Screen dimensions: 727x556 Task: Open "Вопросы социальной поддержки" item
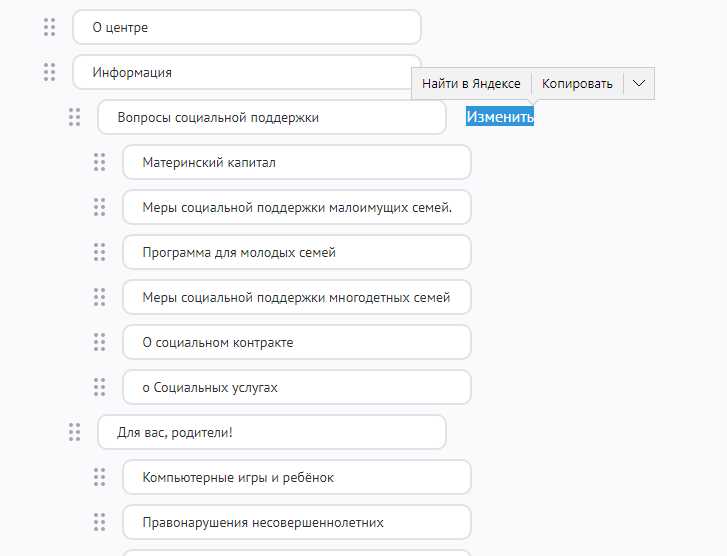coord(271,117)
